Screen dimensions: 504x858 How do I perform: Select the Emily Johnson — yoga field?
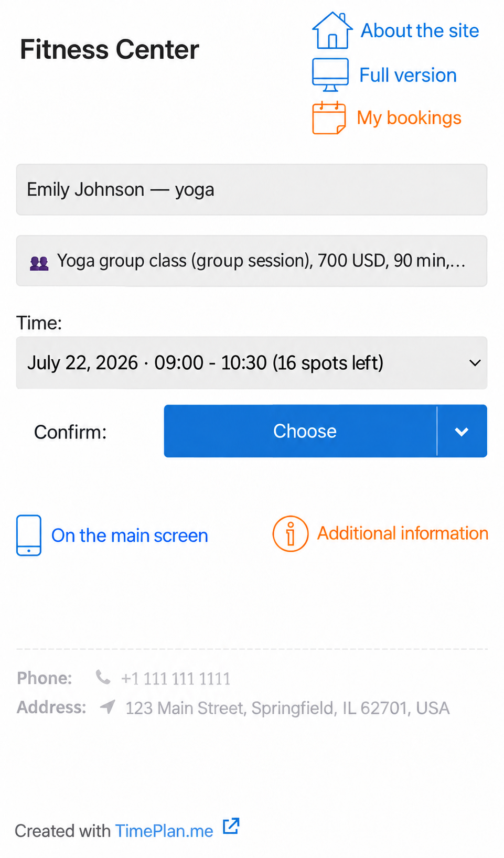point(252,190)
